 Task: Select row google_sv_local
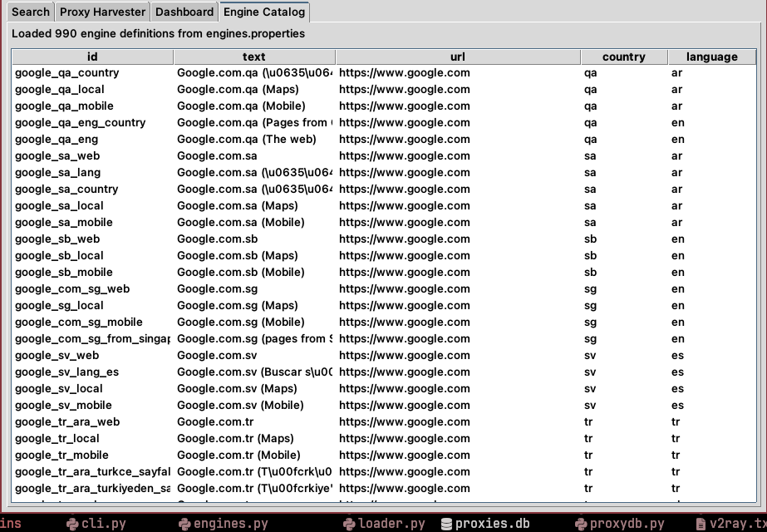point(384,389)
